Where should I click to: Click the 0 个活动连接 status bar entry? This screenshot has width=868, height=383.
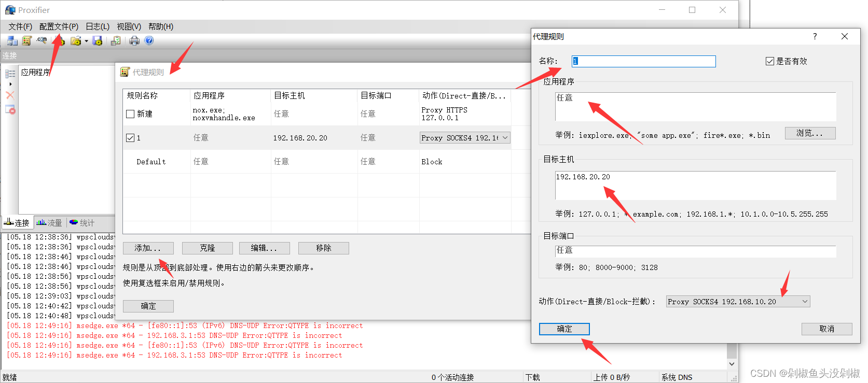click(452, 377)
